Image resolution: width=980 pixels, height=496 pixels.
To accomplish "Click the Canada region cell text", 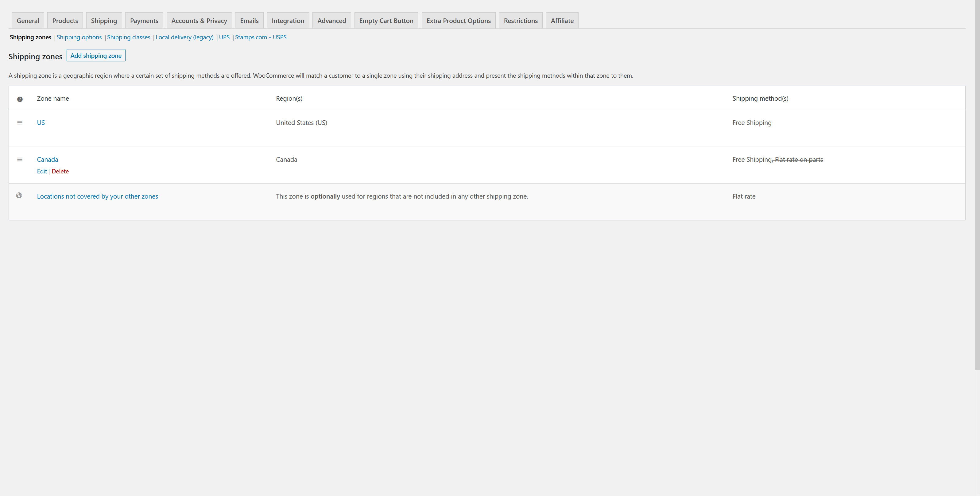I will point(286,159).
